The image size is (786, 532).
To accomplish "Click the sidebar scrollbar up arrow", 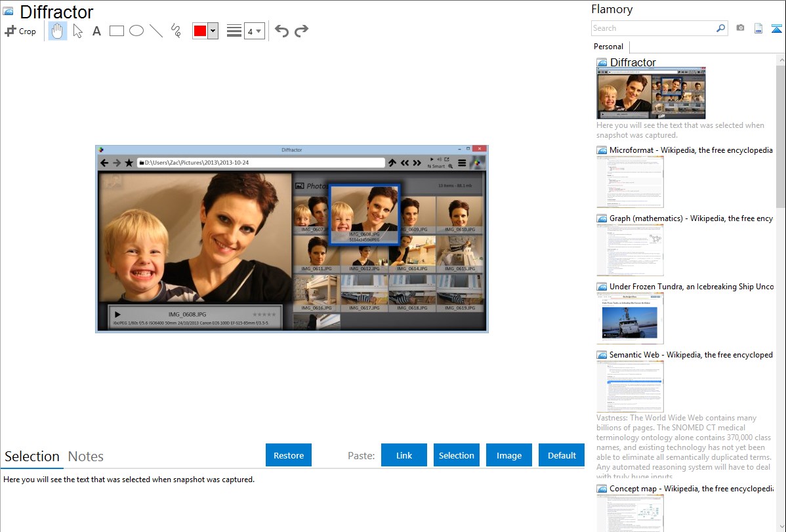I will 781,60.
